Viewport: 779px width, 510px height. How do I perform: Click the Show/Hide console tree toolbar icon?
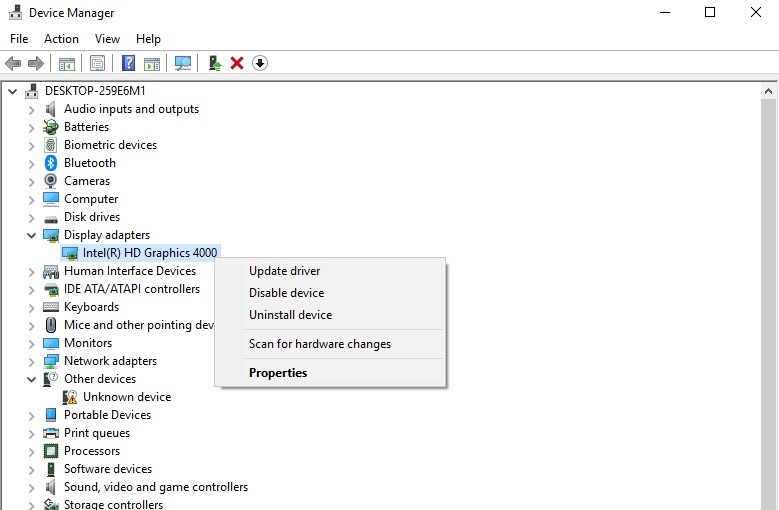point(67,63)
